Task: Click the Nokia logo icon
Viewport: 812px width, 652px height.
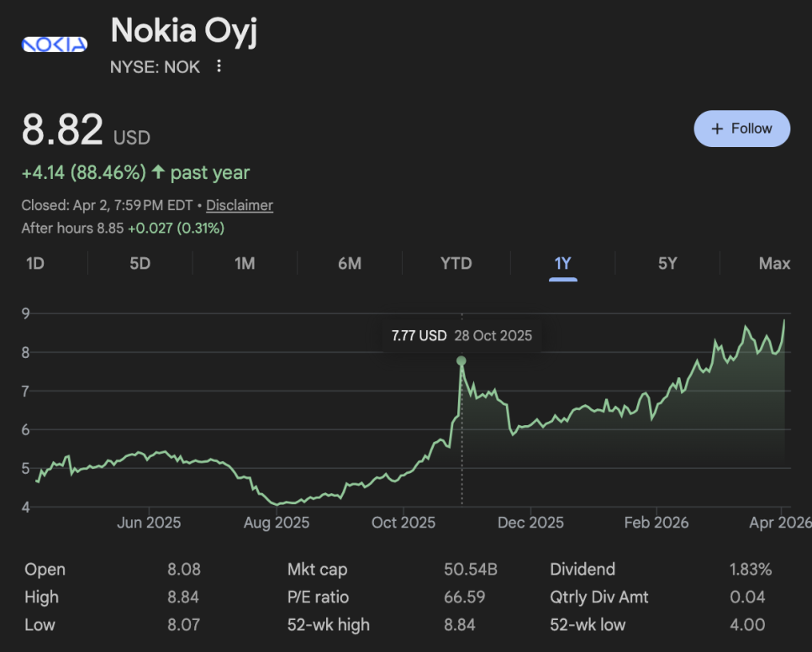Action: (x=54, y=45)
